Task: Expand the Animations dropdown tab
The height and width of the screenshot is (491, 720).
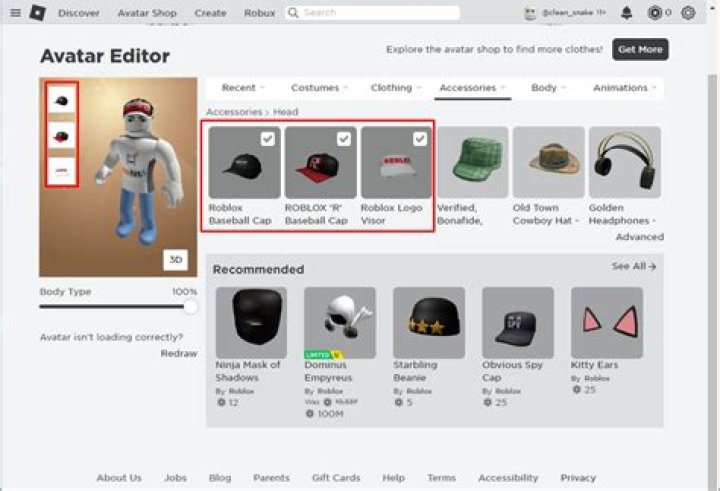Action: pyautogui.click(x=625, y=88)
